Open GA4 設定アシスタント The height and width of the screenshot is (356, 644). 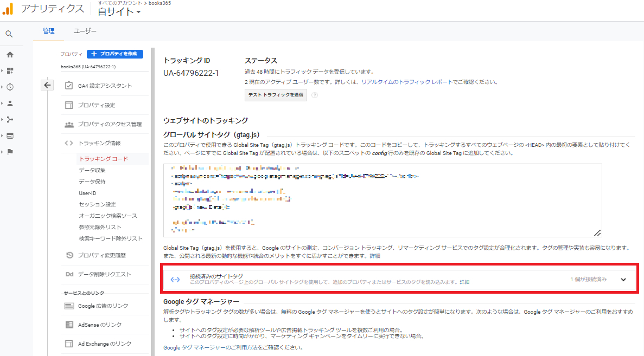pyautogui.click(x=105, y=86)
